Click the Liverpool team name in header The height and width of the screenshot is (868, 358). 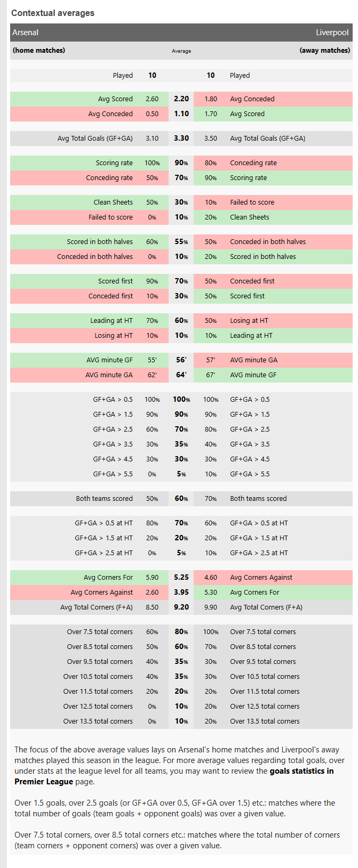(332, 33)
